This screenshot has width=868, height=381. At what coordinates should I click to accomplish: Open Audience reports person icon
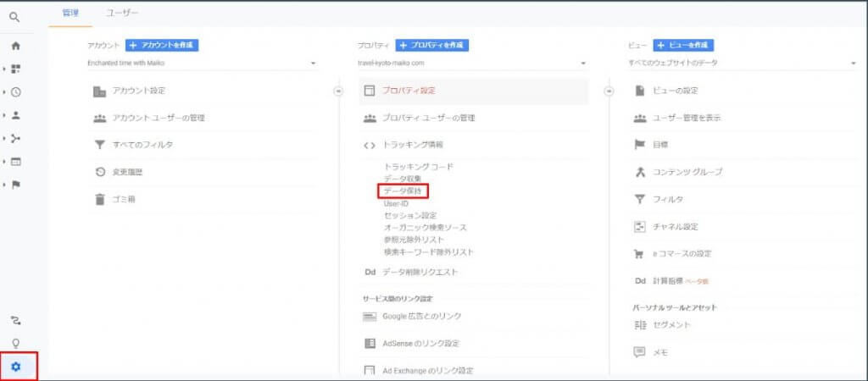point(15,115)
